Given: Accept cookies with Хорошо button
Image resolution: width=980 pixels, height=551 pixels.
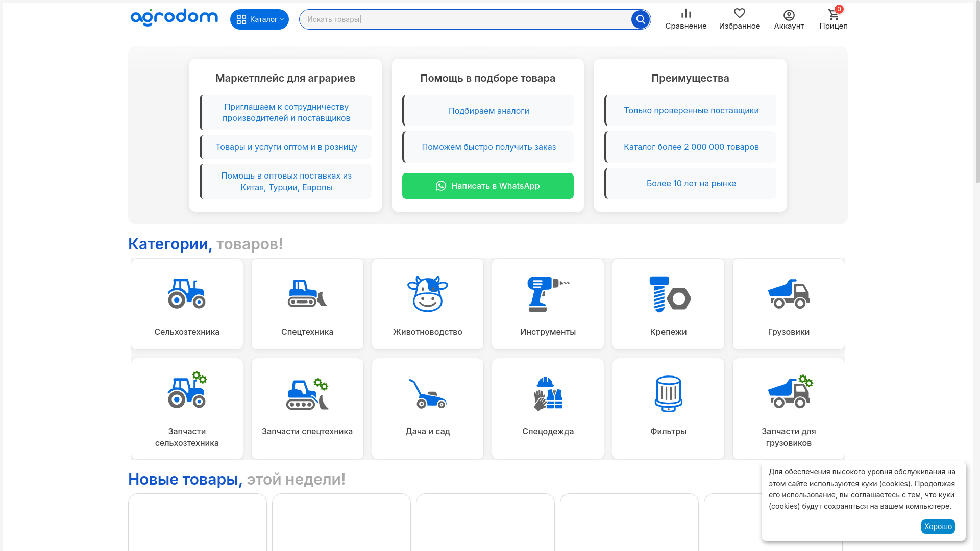Looking at the screenshot, I should pyautogui.click(x=938, y=527).
